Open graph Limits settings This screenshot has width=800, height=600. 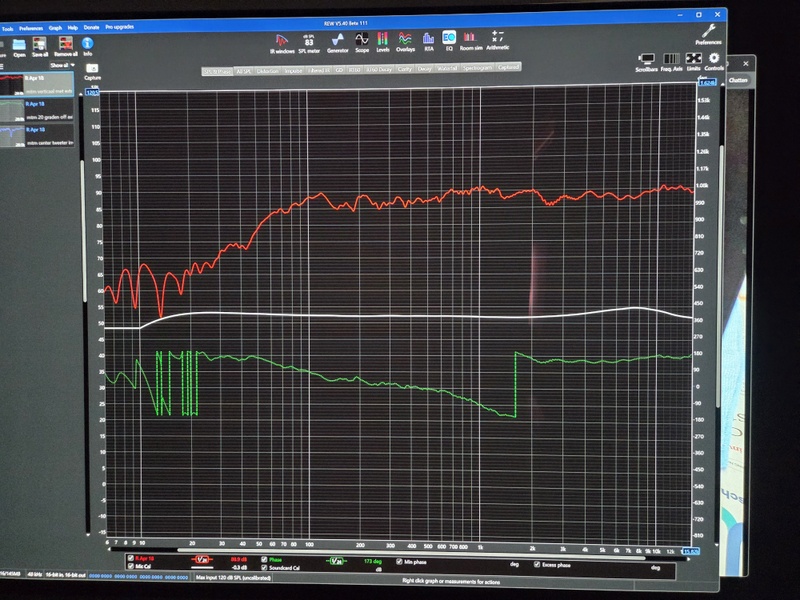693,62
